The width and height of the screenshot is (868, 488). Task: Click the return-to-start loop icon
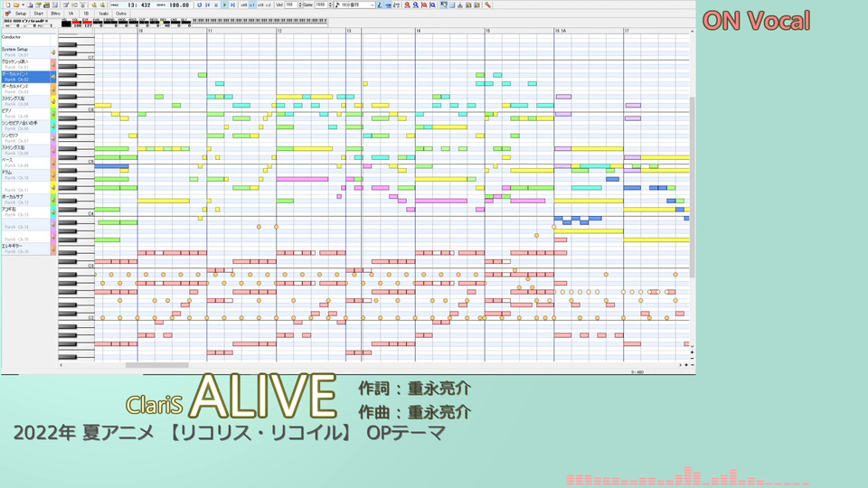point(199,5)
